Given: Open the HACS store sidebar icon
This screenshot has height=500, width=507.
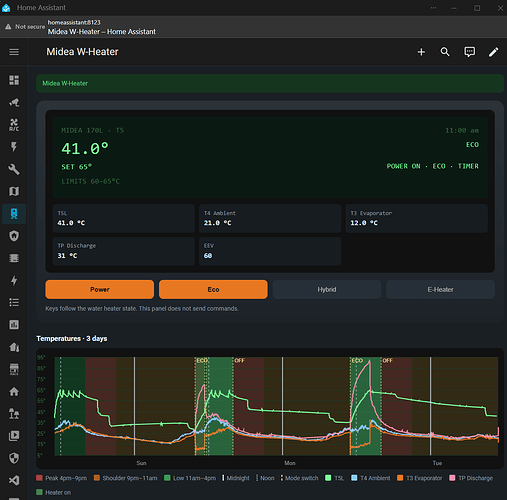Looking at the screenshot, I should point(14,369).
